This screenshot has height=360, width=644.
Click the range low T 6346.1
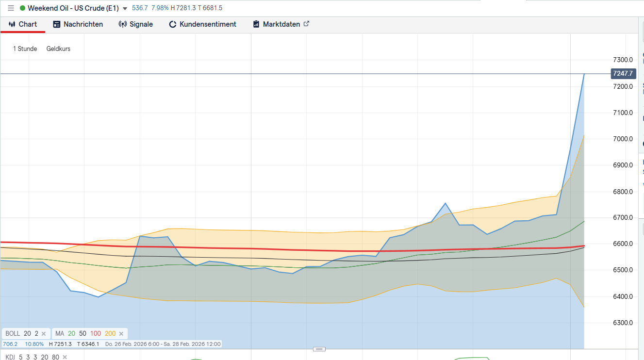click(88, 344)
